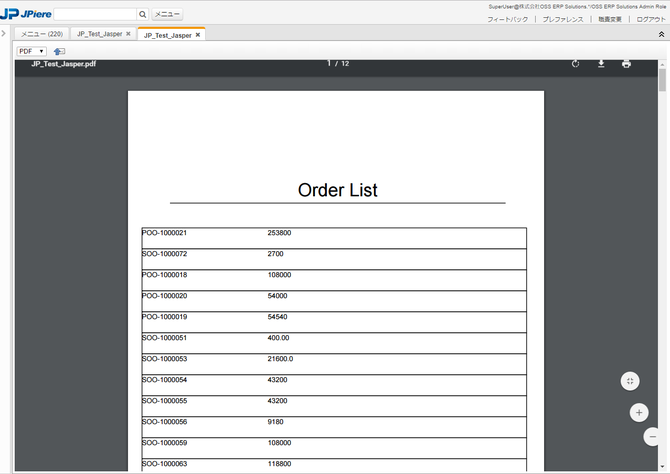The image size is (670, 474).
Task: Close the first JP_Test_Jasper tab
Action: coord(128,34)
